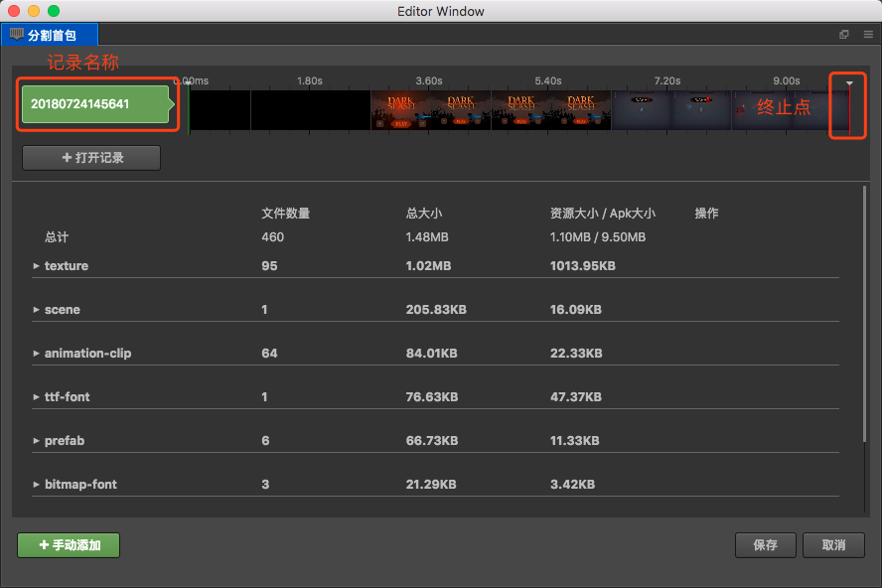Screen dimensions: 882x588
Task: Click the 总计 row label
Action: click(57, 236)
